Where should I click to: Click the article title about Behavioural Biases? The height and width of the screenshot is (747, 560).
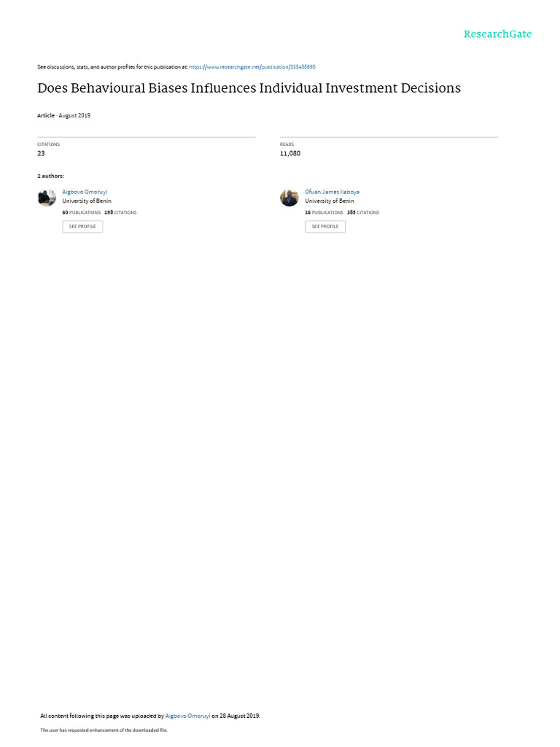pos(249,88)
